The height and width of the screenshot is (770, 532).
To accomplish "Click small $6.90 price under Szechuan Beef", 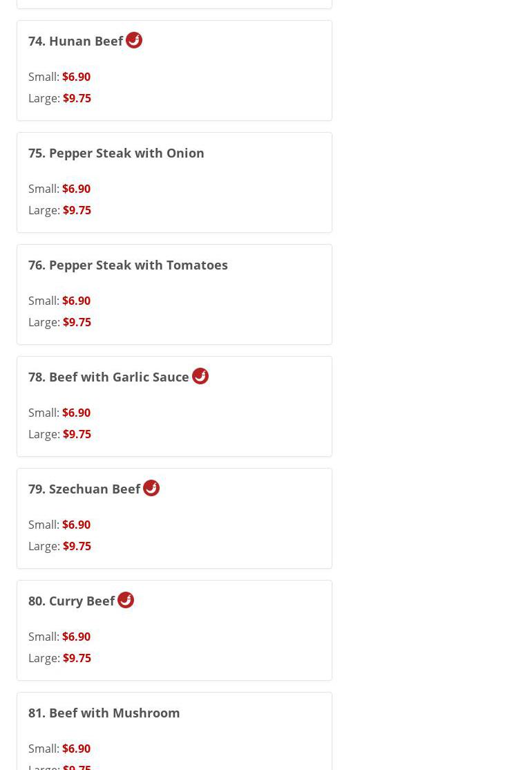I will tap(76, 525).
